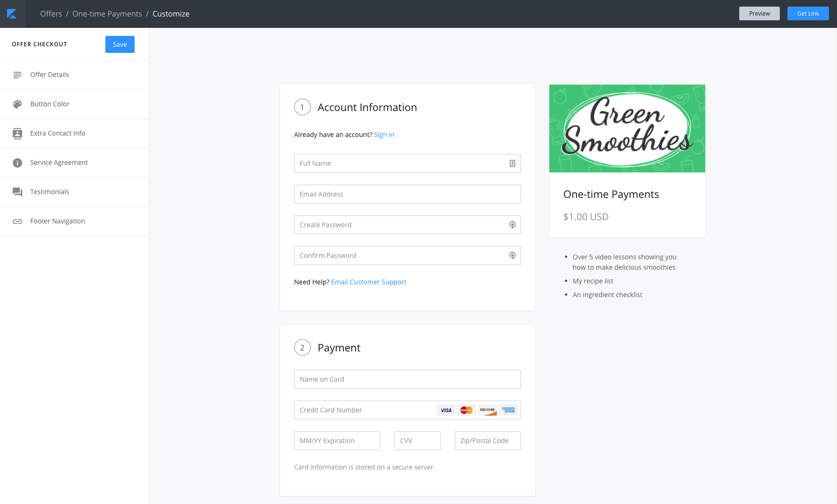The image size is (837, 504).
Task: Open Service Agreement settings
Action: click(x=75, y=162)
